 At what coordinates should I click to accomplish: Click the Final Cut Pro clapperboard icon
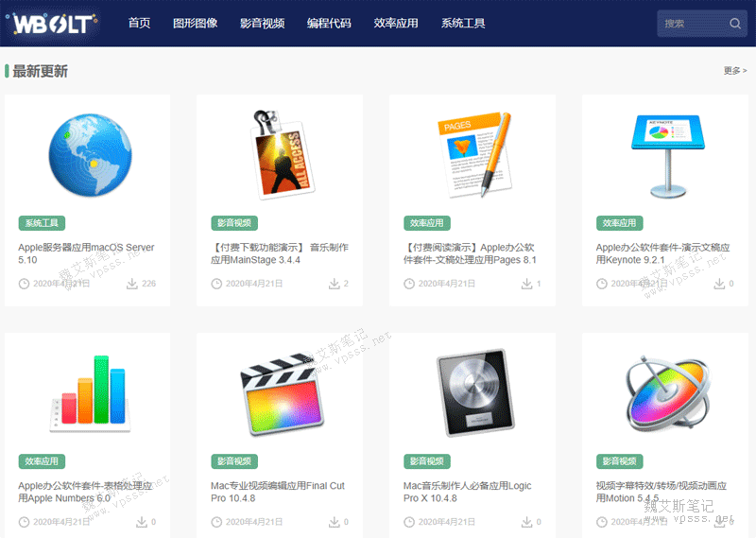(280, 392)
